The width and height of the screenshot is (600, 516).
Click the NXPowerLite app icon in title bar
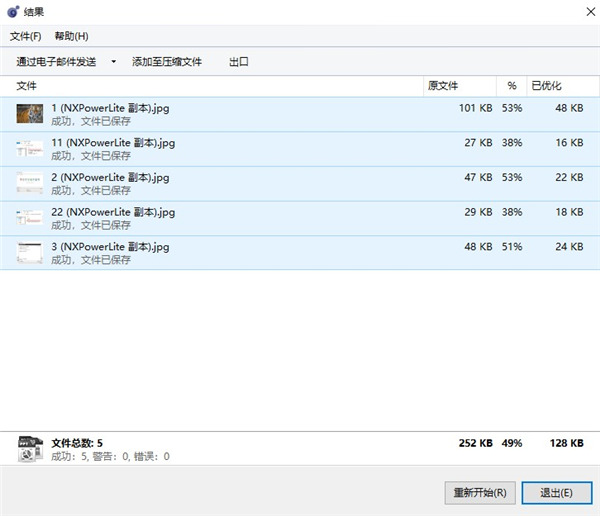point(13,13)
